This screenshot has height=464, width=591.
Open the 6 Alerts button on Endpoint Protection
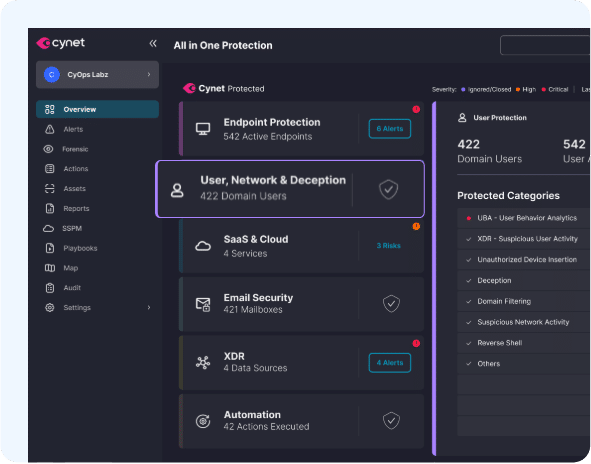pos(390,129)
